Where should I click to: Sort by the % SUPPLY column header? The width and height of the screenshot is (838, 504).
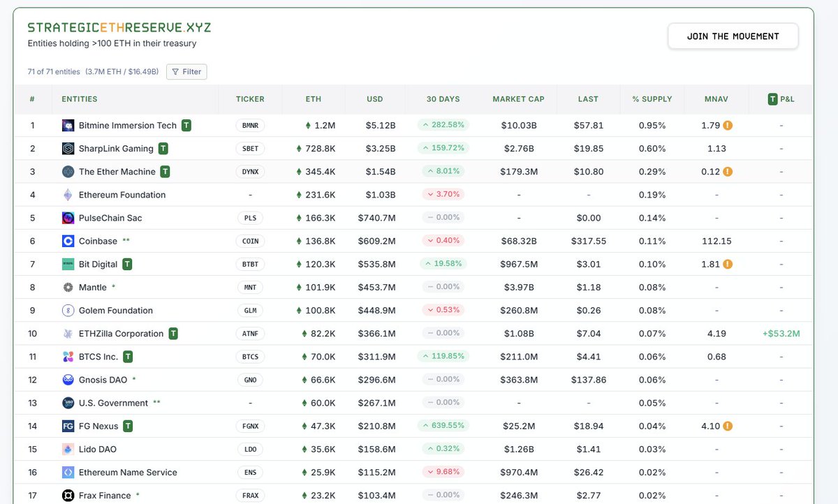tap(652, 99)
